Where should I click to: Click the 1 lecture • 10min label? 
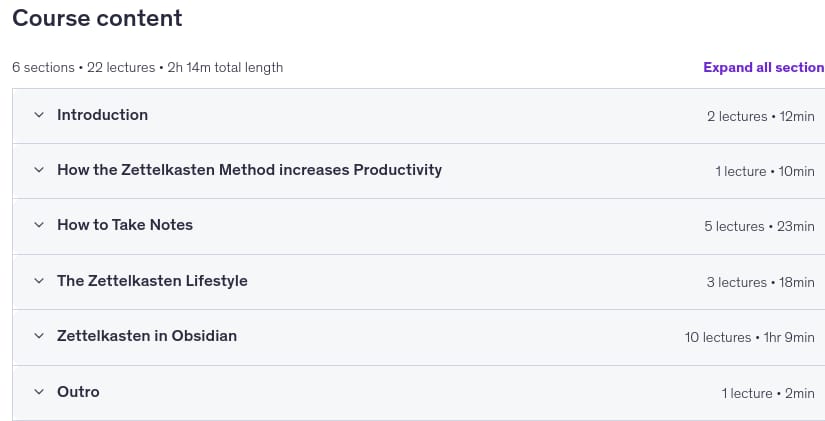[765, 172]
